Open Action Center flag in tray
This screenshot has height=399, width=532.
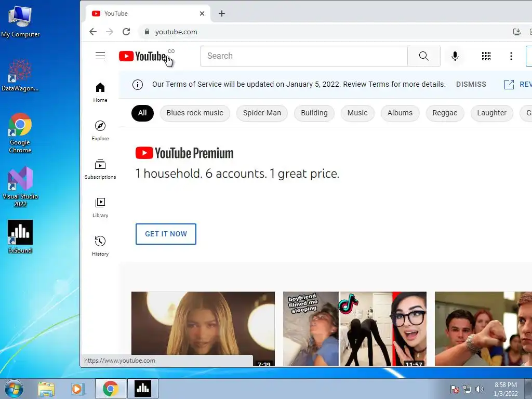[455, 389]
